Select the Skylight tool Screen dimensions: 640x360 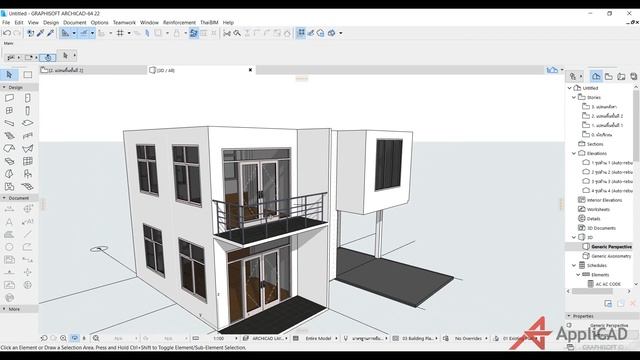(x=9, y=161)
